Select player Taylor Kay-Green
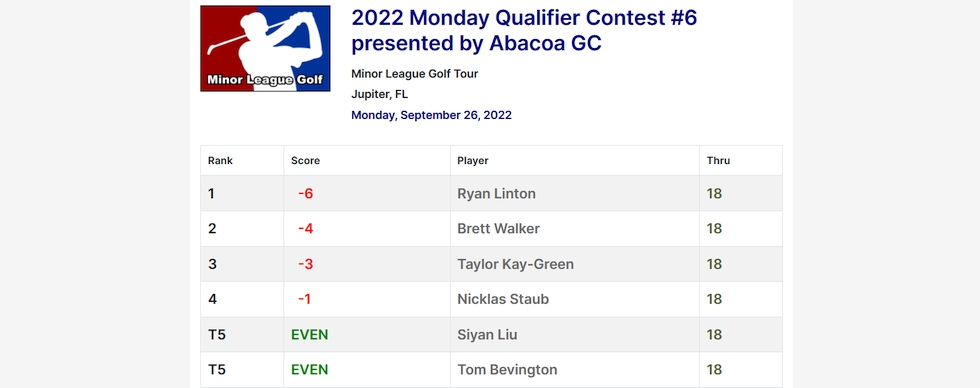 coord(515,264)
